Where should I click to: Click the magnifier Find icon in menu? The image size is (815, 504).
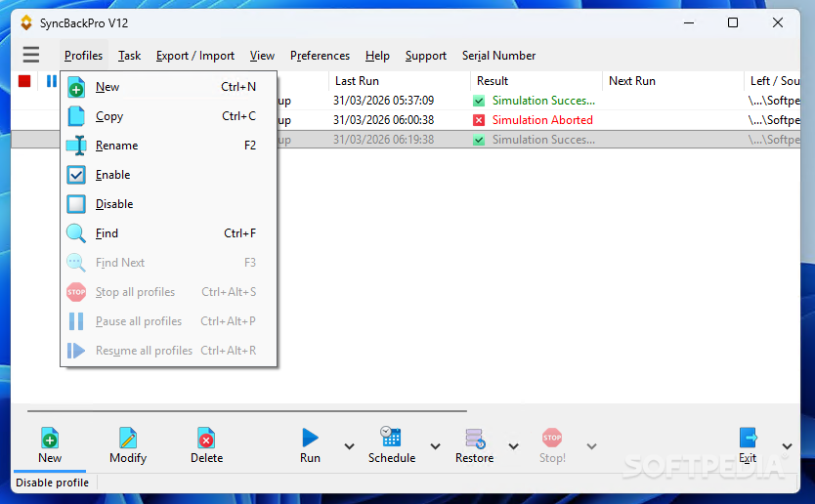pyautogui.click(x=76, y=233)
